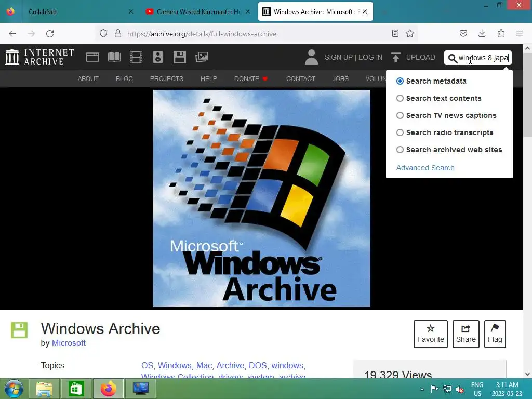532x399 pixels.
Task: Open the Texts book icon
Action: pyautogui.click(x=114, y=57)
